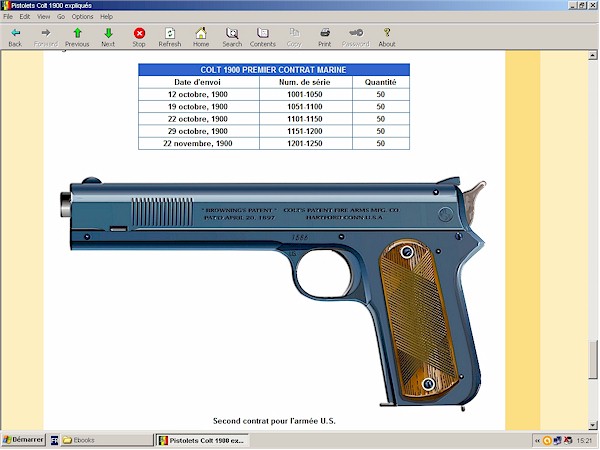The width and height of the screenshot is (600, 450).
Task: Click quick launch icon beside Démarrer
Action: pyautogui.click(x=54, y=440)
